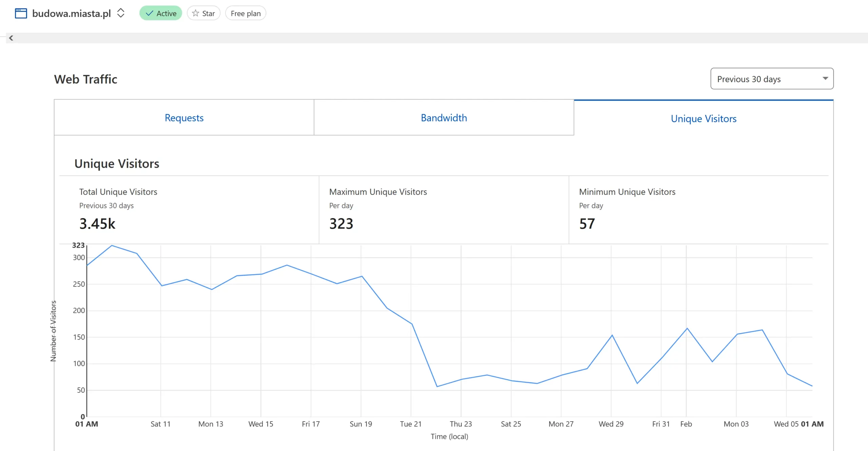
Task: Open the domain switcher up-down chevron
Action: pos(121,13)
